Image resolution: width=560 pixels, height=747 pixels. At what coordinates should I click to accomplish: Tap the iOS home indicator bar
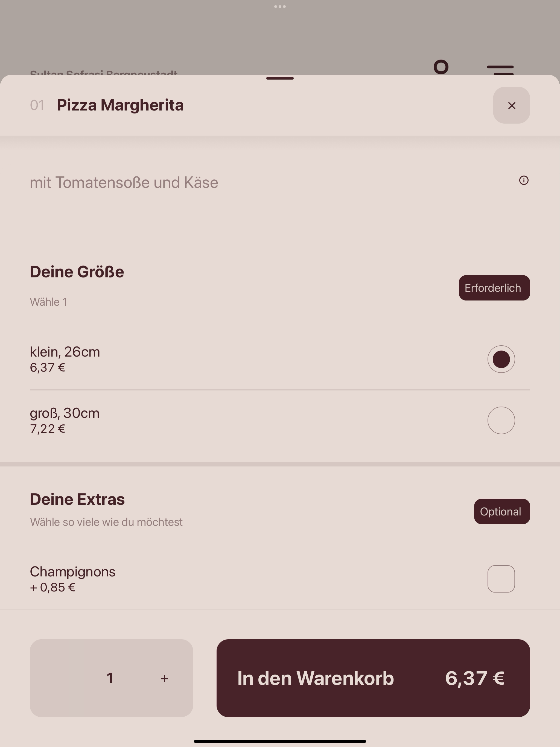click(280, 741)
